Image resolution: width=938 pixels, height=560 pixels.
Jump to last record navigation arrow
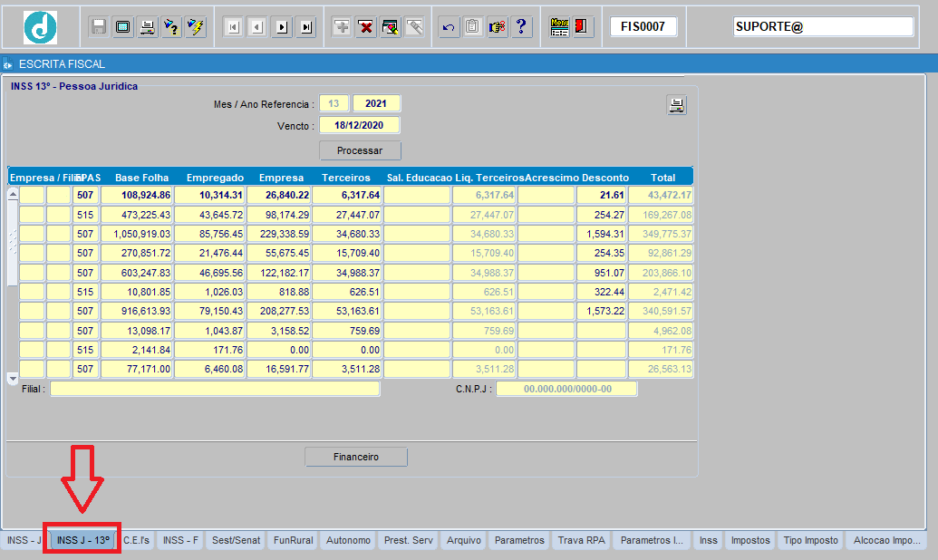305,26
